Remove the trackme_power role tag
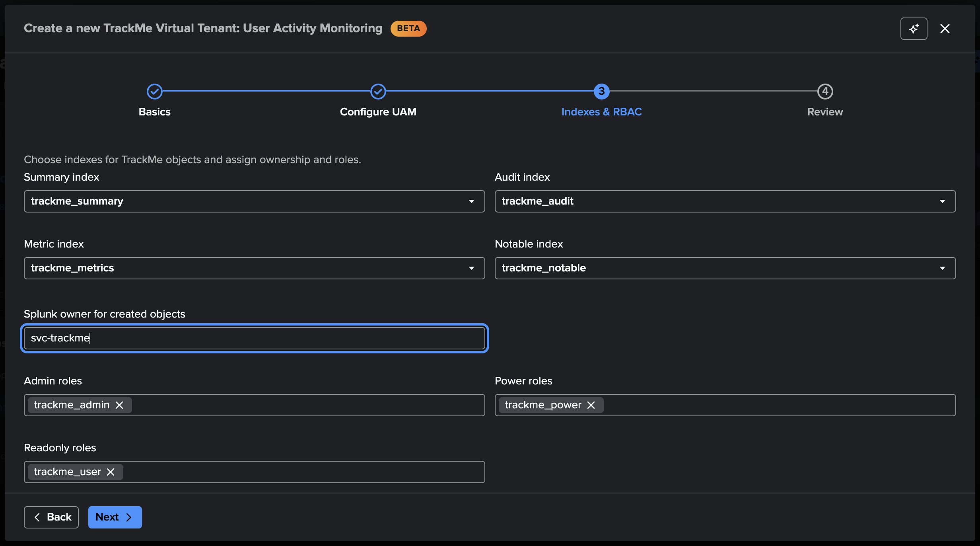980x546 pixels. tap(591, 405)
